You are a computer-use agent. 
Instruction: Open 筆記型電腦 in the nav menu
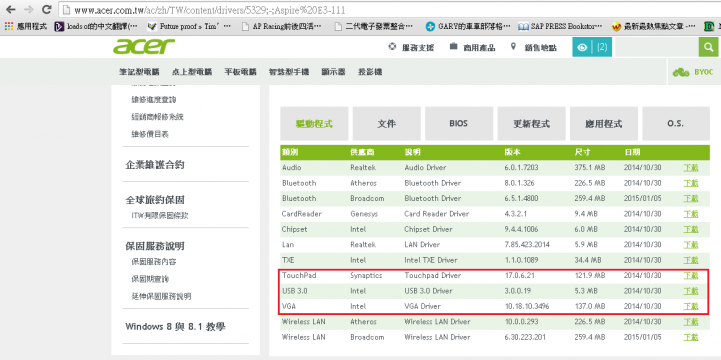(139, 72)
